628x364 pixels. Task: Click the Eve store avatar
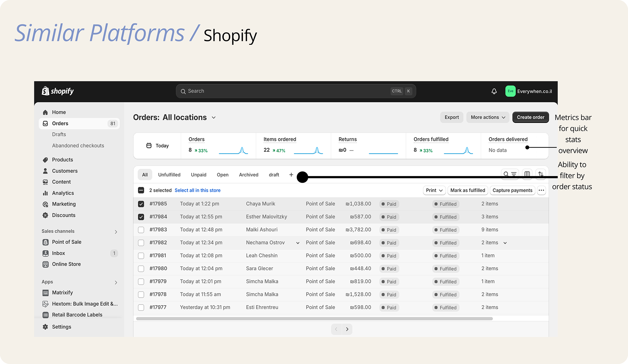(x=510, y=91)
